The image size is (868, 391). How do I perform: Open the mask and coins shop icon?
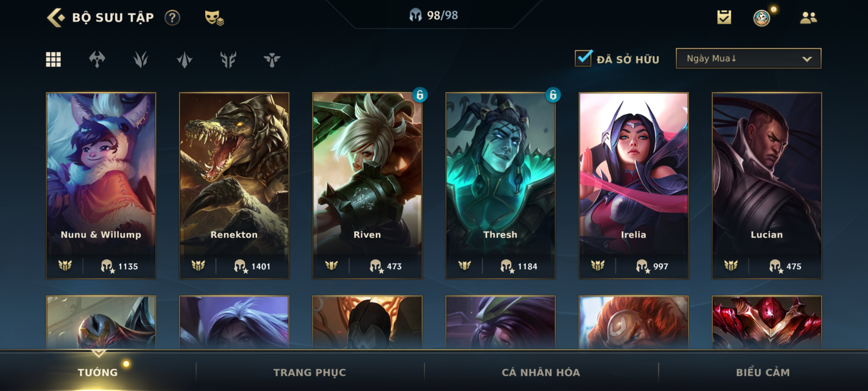pos(214,18)
